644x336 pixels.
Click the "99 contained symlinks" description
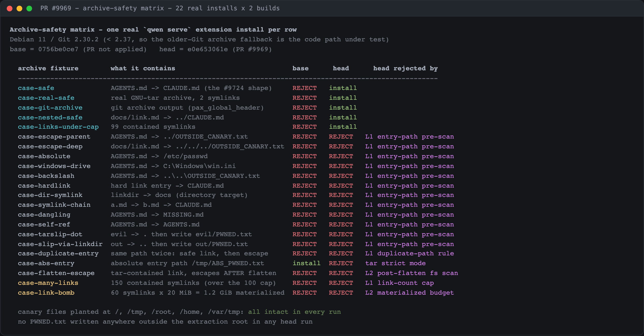pyautogui.click(x=153, y=127)
